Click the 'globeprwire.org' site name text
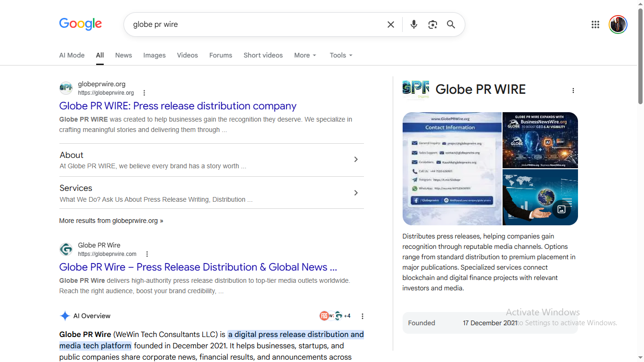644x362 pixels. coord(102,84)
